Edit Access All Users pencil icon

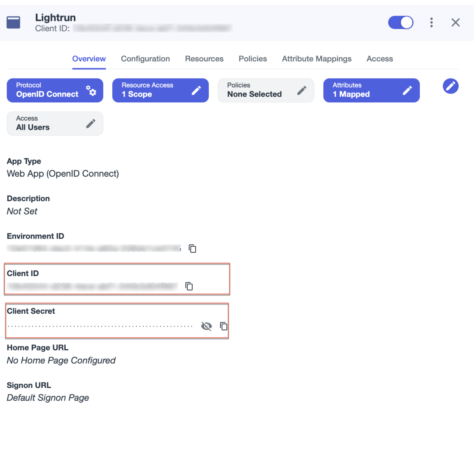coord(91,124)
